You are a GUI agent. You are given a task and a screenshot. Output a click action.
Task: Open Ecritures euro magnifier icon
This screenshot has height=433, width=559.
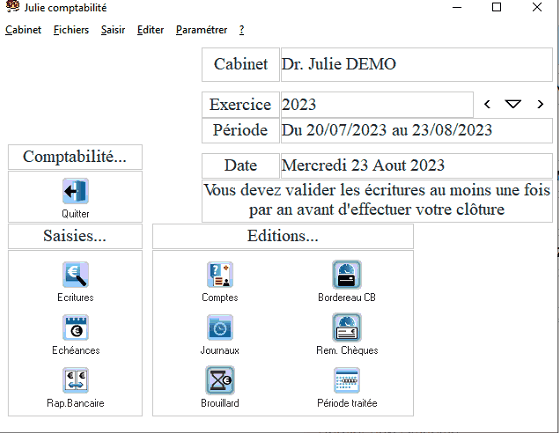(x=76, y=275)
